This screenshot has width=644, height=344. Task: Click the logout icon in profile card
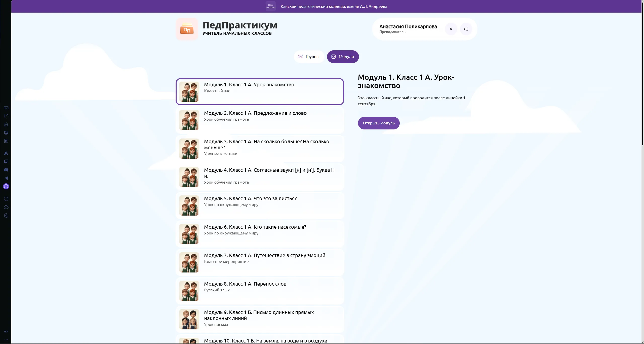(x=466, y=29)
